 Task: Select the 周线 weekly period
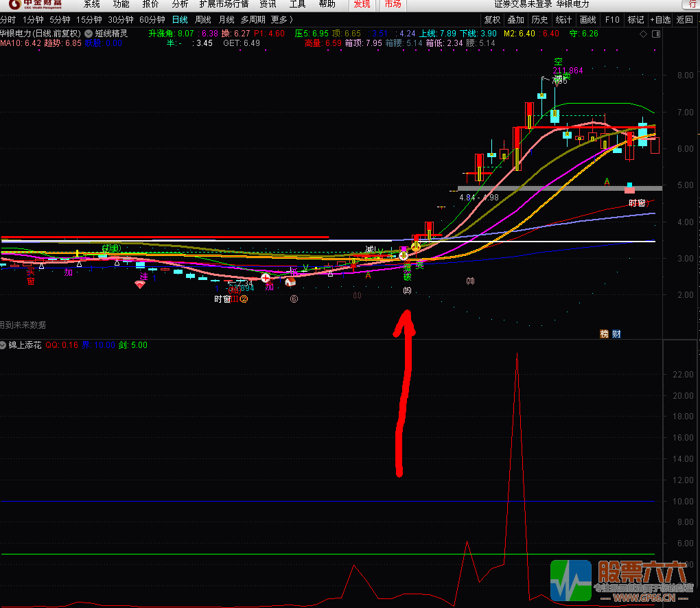203,20
